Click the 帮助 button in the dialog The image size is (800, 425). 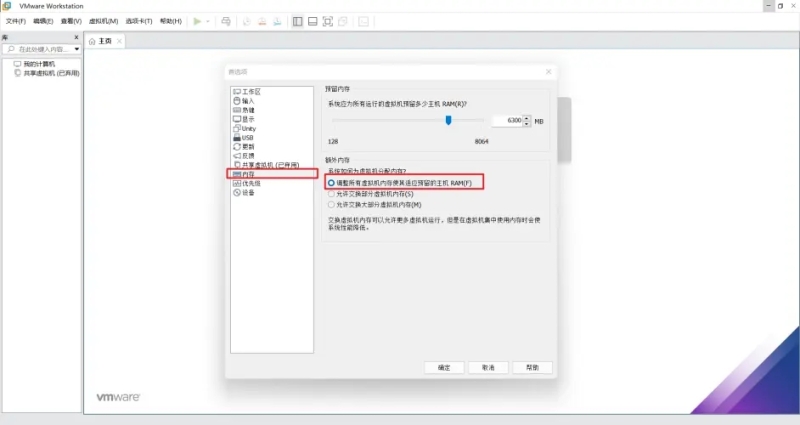tap(533, 367)
